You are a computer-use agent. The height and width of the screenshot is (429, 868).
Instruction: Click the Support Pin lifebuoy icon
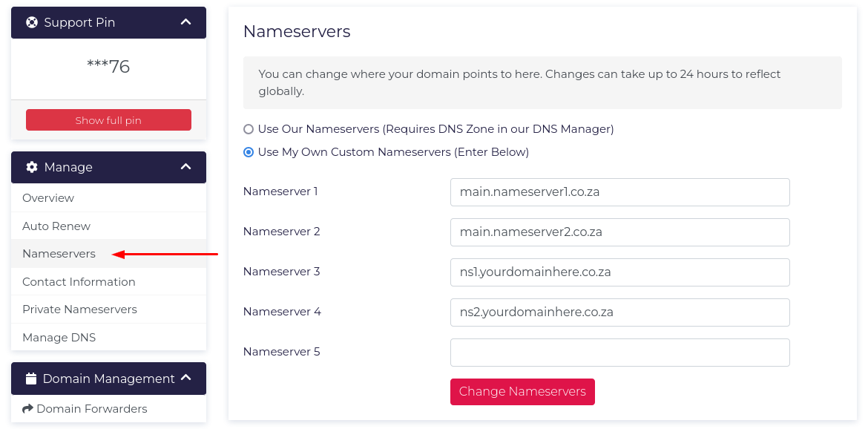(x=32, y=22)
